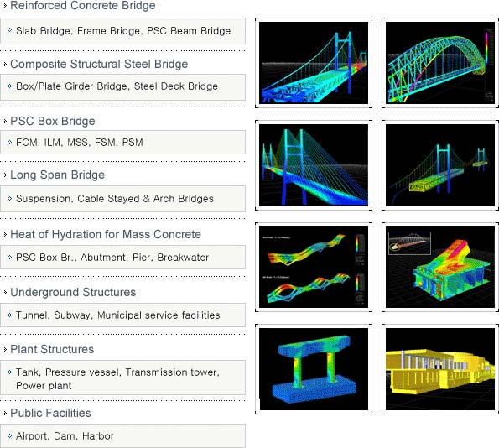The height and width of the screenshot is (448, 499).
Task: Click the Airport, Dam, Harbor item
Action: point(122,436)
